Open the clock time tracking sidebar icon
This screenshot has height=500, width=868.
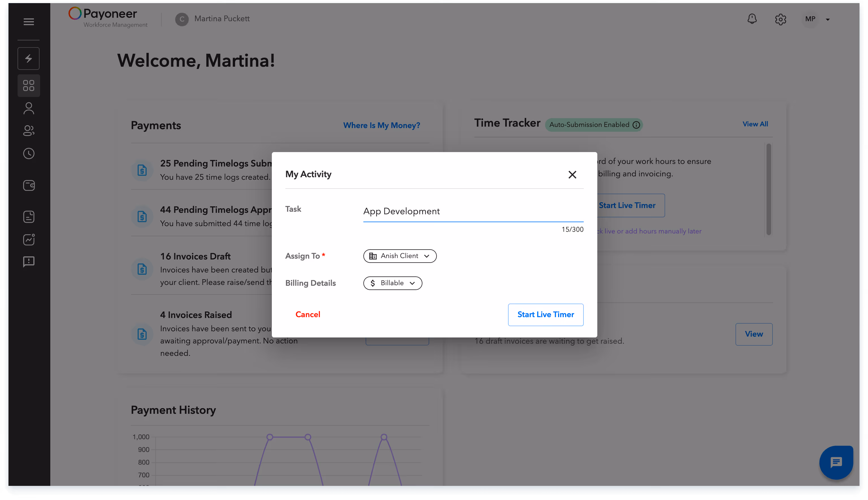29,153
